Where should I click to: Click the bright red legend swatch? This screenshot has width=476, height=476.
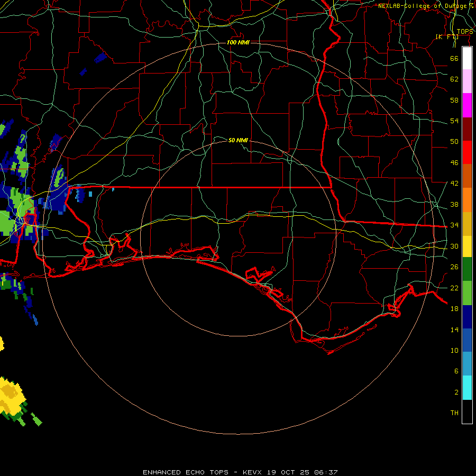[467, 152]
